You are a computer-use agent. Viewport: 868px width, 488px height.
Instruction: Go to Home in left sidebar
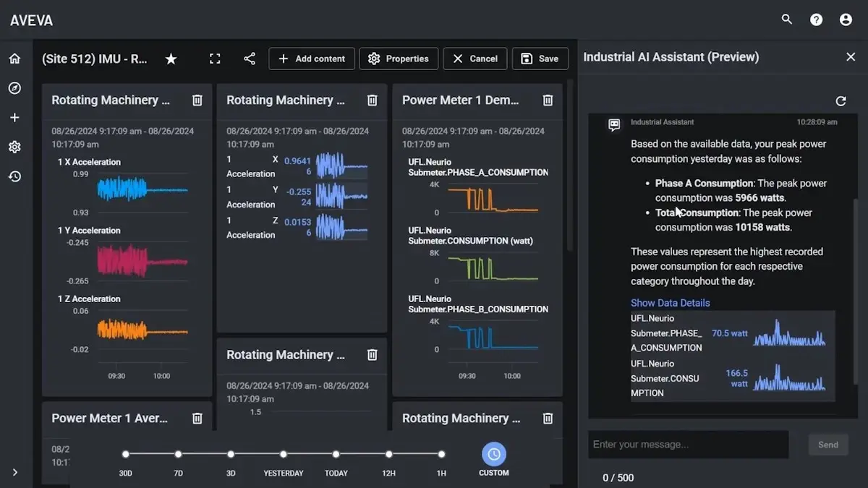pos(14,59)
